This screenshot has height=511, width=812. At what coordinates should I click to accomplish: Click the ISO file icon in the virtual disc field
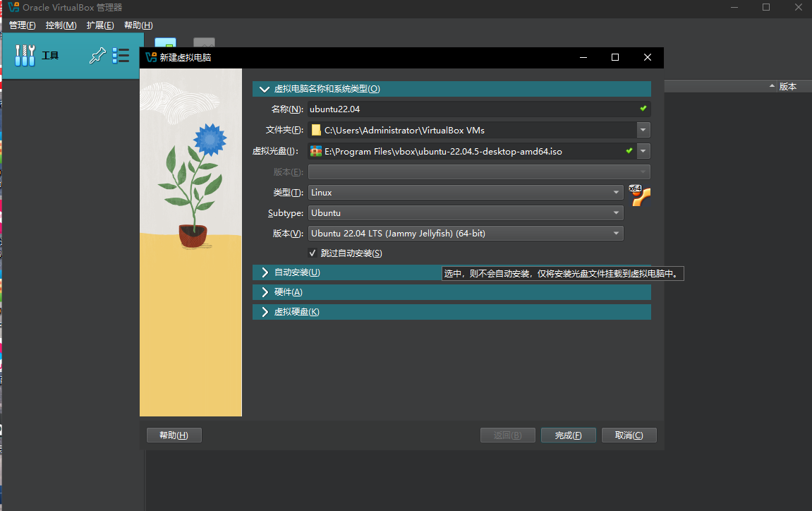point(316,151)
